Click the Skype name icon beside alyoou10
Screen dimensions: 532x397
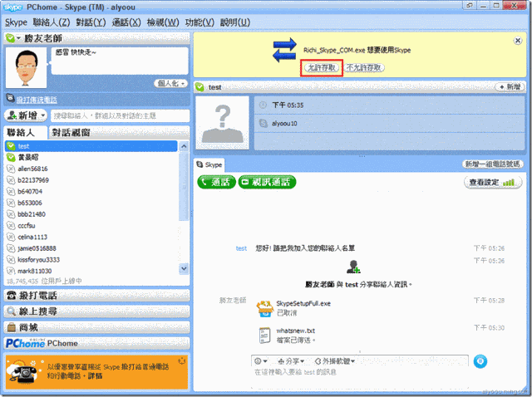click(263, 123)
